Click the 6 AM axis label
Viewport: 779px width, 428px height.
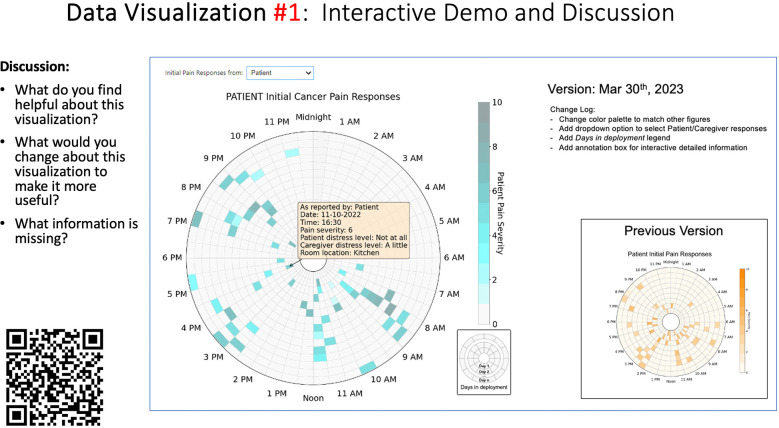[454, 257]
